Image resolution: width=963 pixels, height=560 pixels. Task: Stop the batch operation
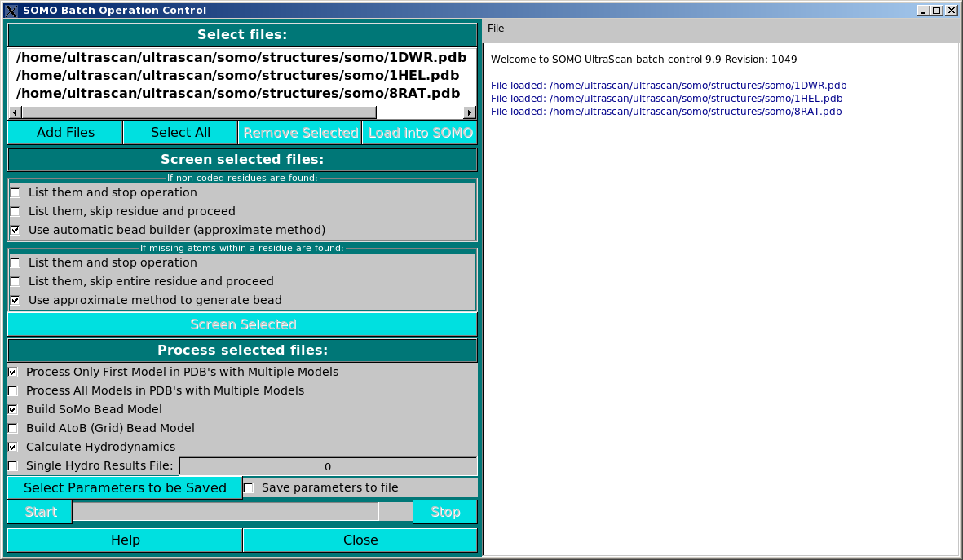pos(444,511)
